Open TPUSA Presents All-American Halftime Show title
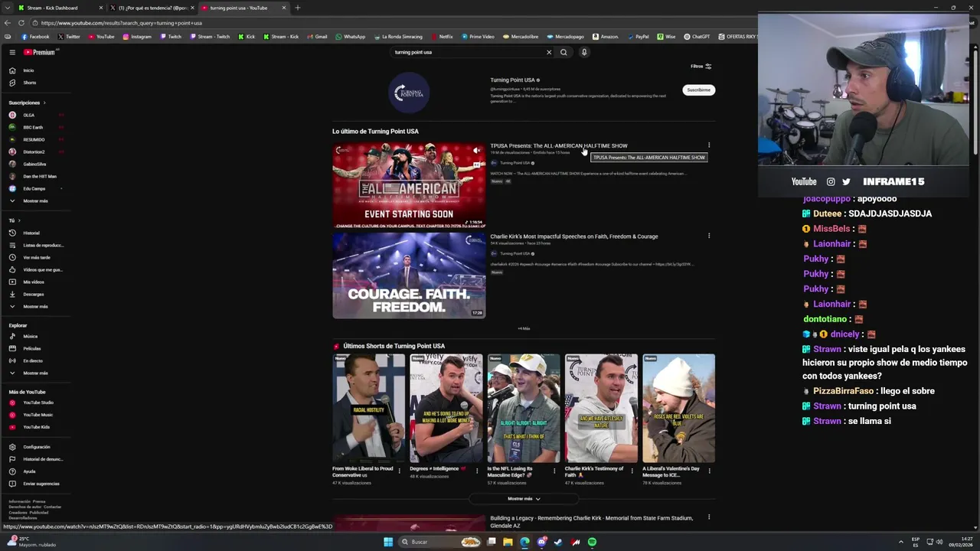The width and height of the screenshot is (980, 551). point(559,145)
